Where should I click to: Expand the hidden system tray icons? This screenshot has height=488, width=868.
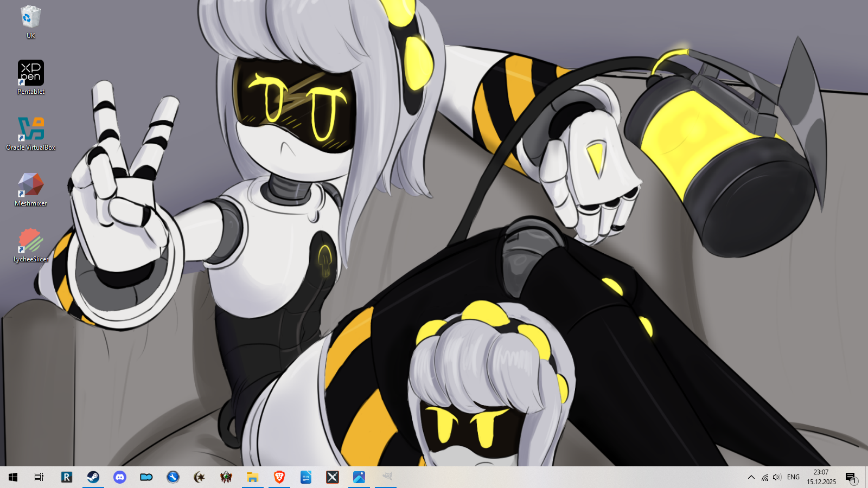pyautogui.click(x=751, y=477)
